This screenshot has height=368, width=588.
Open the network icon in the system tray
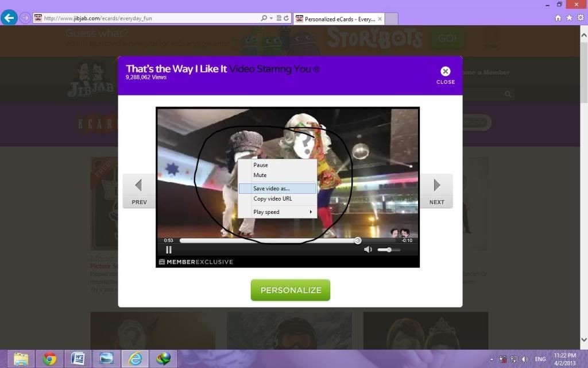pyautogui.click(x=514, y=359)
